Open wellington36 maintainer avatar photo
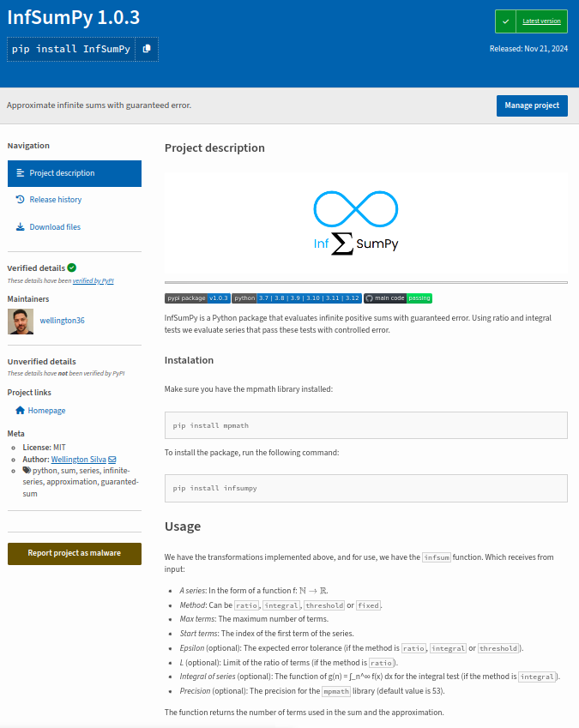This screenshot has width=579, height=728. [21, 322]
